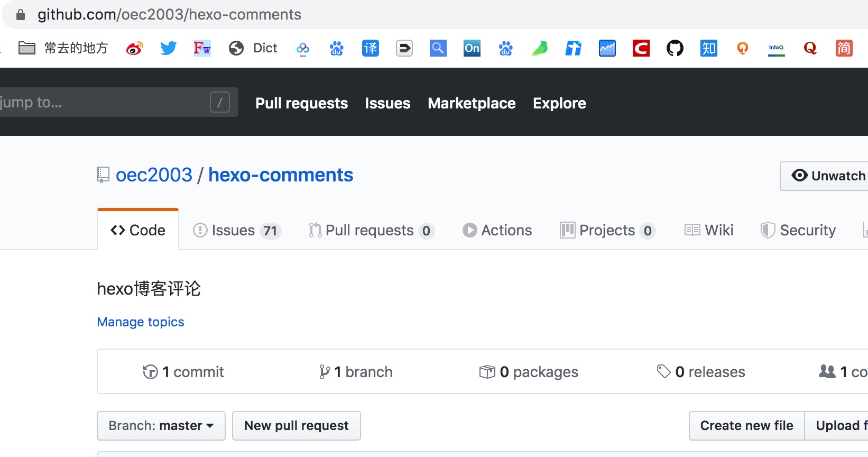Image resolution: width=868 pixels, height=457 pixels.
Task: Click the New pull request button
Action: point(297,426)
